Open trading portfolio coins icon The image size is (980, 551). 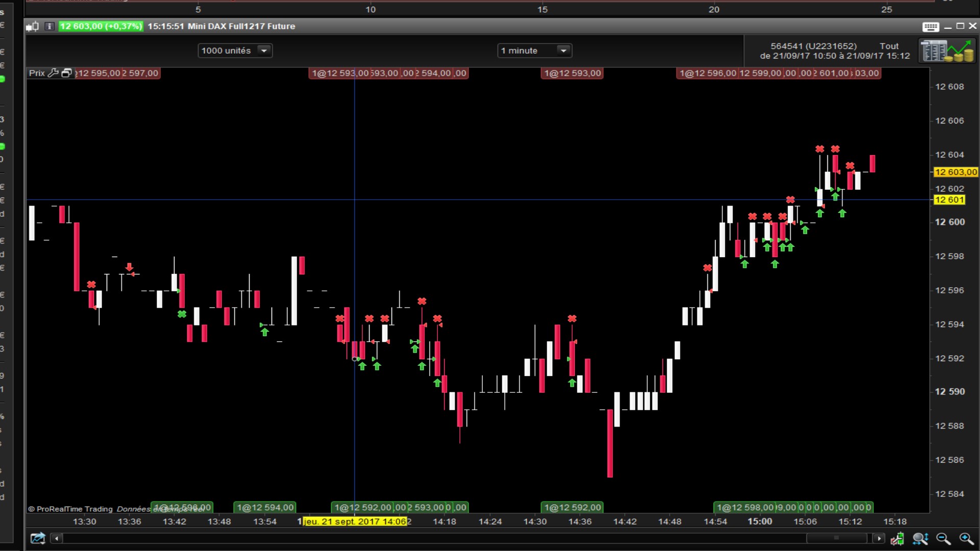947,51
